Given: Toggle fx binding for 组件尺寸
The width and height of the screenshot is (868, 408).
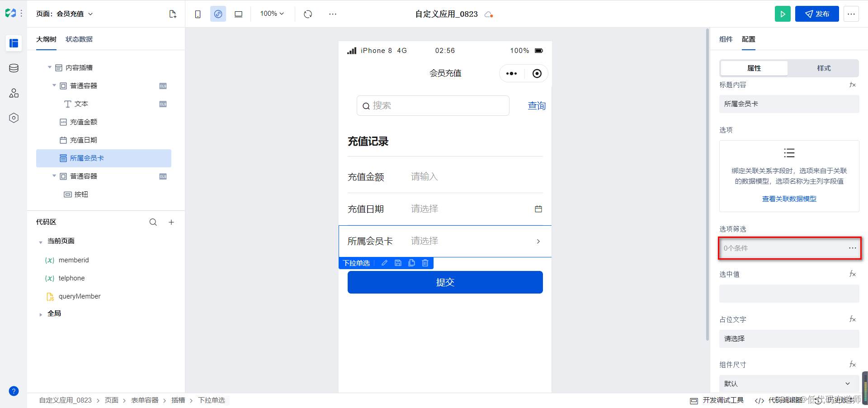Looking at the screenshot, I should click(853, 364).
